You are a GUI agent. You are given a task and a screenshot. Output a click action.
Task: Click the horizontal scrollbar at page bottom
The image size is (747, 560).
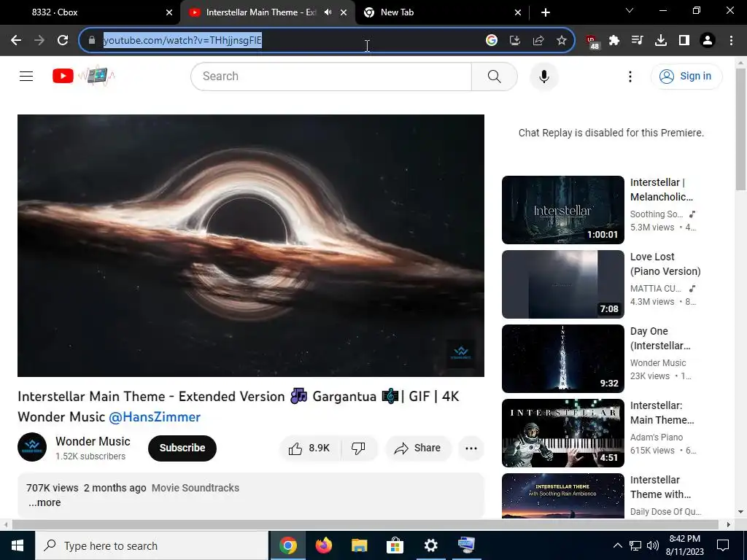(x=365, y=524)
